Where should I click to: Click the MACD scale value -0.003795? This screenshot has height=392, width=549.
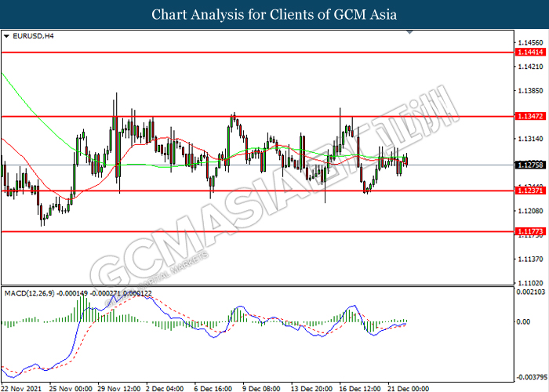[532, 377]
